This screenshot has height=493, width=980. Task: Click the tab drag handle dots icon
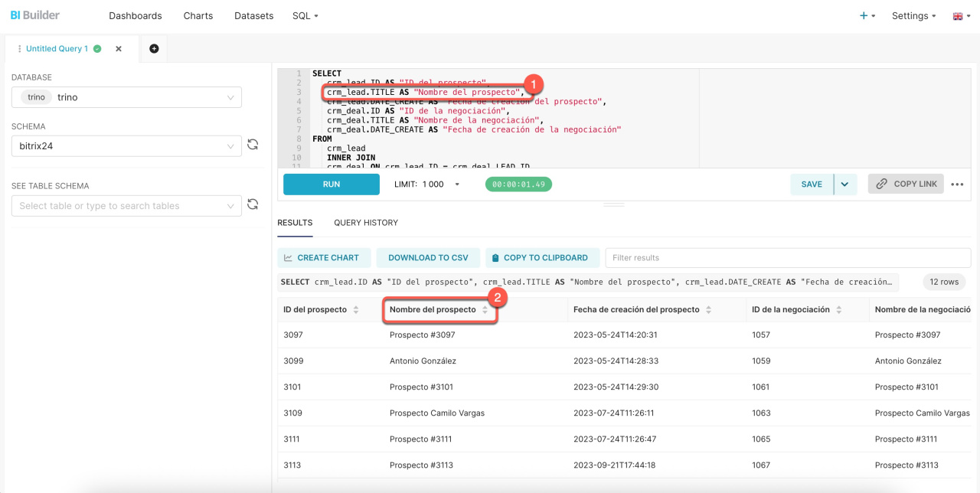point(19,49)
